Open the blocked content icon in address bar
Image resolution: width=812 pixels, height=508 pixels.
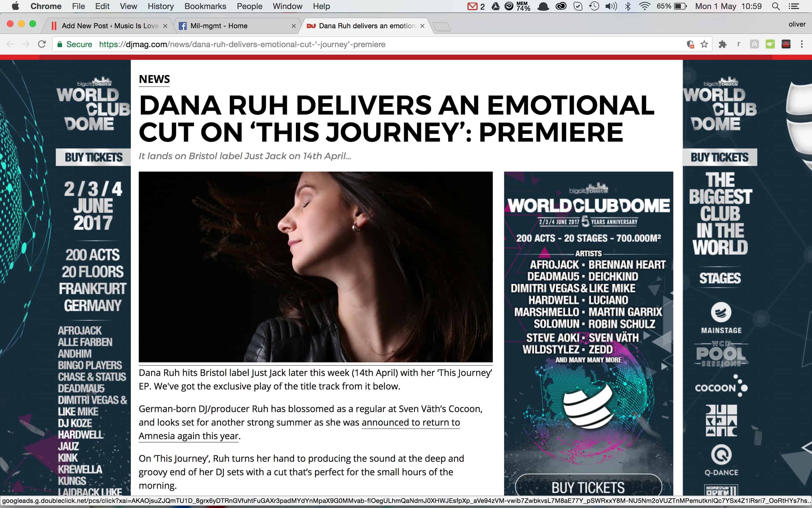690,44
